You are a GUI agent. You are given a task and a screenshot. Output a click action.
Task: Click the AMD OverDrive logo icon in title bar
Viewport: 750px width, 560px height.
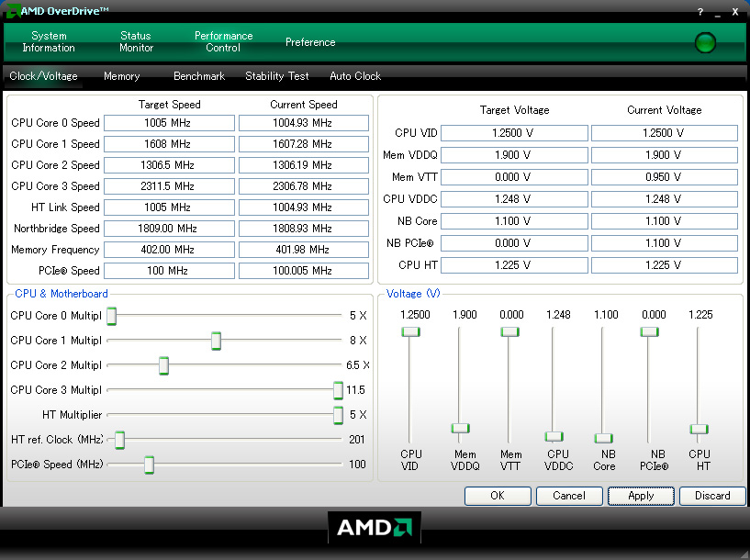[13, 10]
